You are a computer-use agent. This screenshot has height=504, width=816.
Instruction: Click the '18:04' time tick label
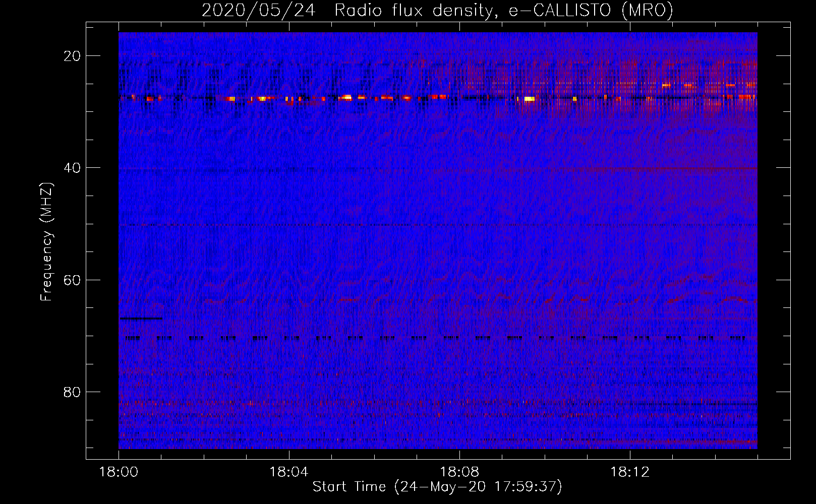[x=289, y=472]
